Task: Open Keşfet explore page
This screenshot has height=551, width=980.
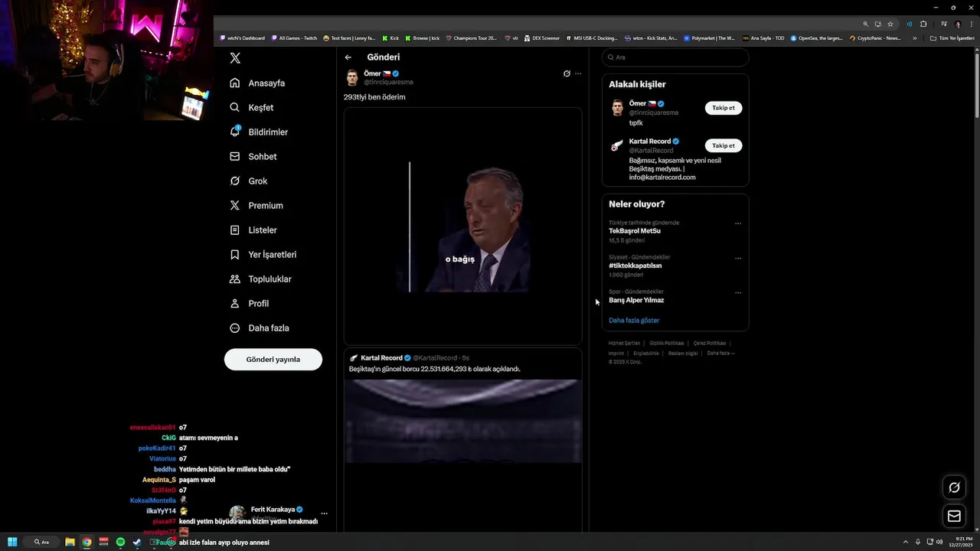Action: pyautogui.click(x=251, y=107)
